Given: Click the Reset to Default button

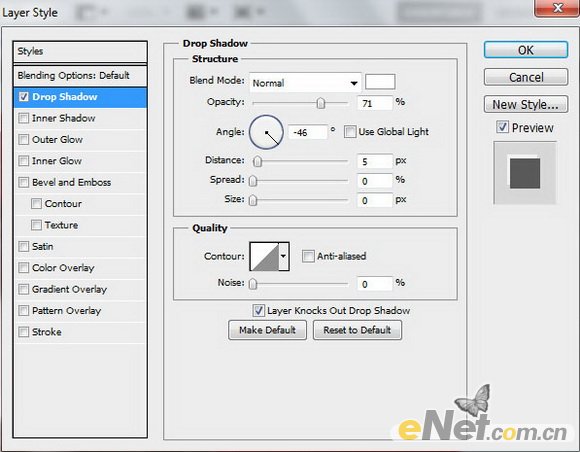Looking at the screenshot, I should coord(357,330).
